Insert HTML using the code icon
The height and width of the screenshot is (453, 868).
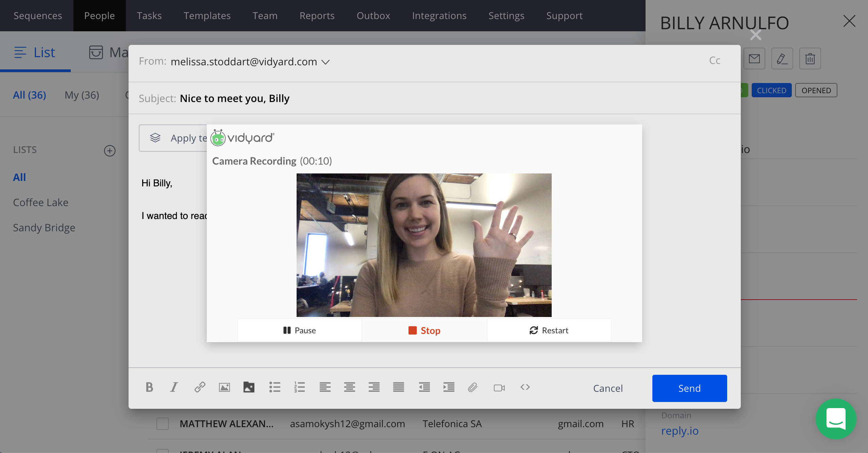point(524,387)
